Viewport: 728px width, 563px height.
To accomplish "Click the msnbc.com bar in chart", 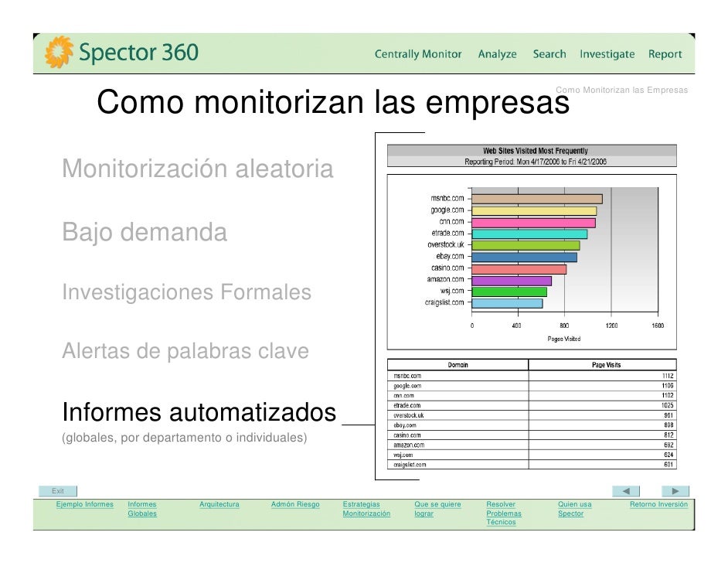I will 537,200.
